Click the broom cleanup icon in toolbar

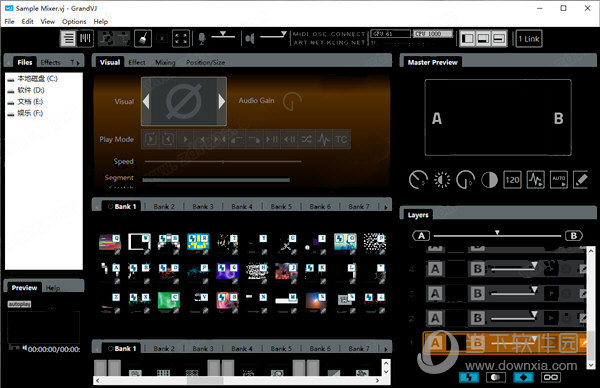[143, 38]
